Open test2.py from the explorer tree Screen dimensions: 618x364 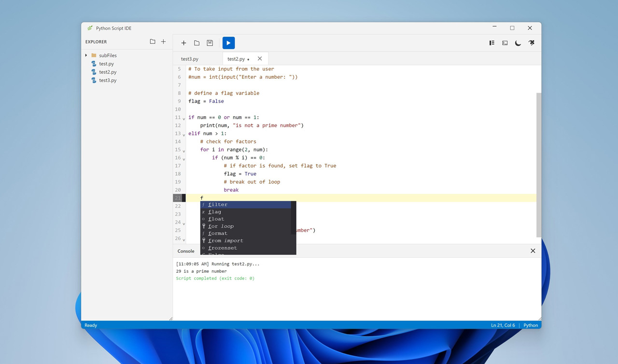pos(108,72)
